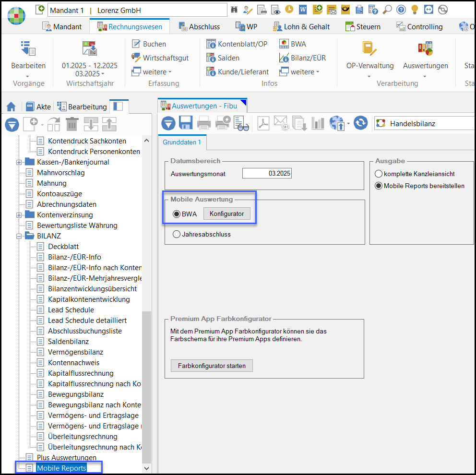Click the tree scrollbar down arrow

tap(146, 468)
